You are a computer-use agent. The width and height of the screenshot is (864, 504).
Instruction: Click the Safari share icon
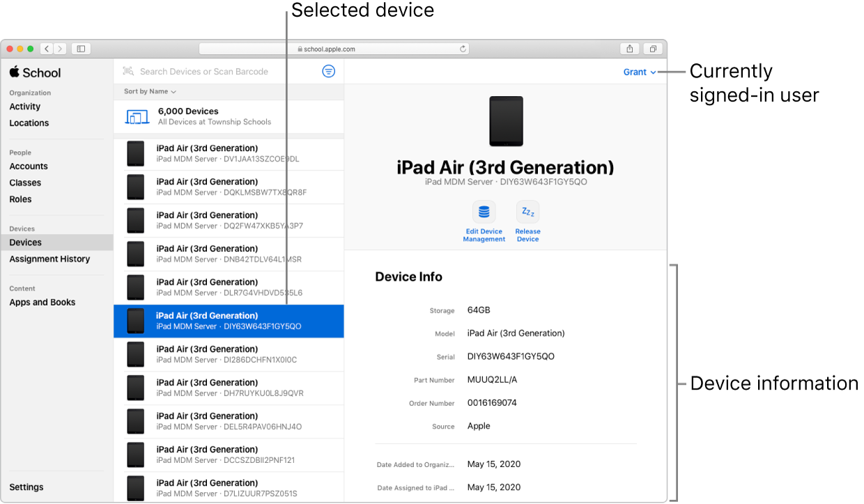629,49
